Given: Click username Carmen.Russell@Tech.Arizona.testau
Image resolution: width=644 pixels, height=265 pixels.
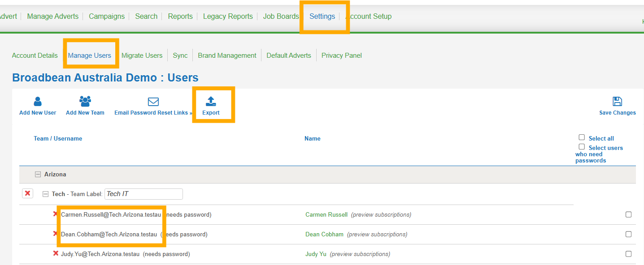Looking at the screenshot, I should click(x=111, y=214).
